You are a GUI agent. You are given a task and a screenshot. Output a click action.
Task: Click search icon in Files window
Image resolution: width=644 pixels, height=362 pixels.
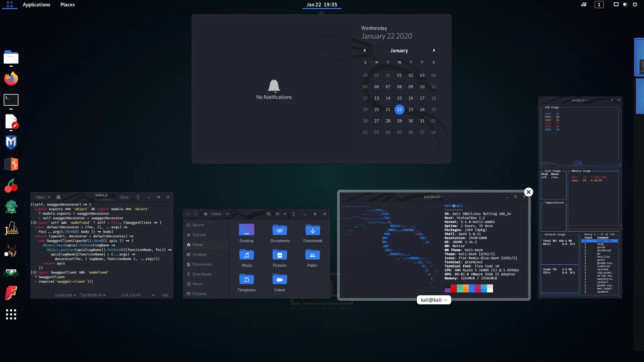268,214
